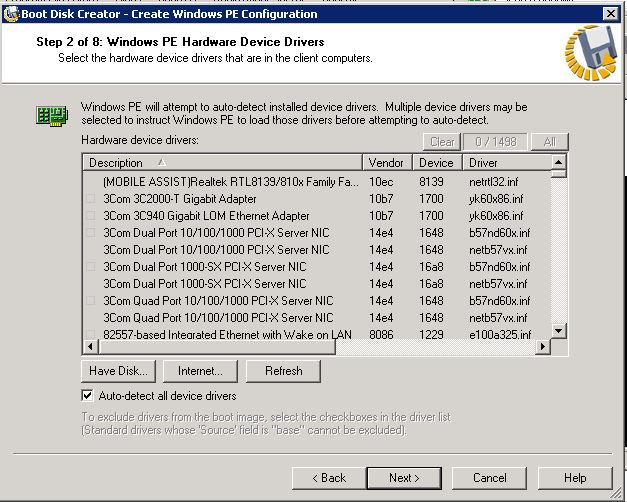Screen dimensions: 627x502
Task: Click the Clear selection button
Action: click(442, 142)
